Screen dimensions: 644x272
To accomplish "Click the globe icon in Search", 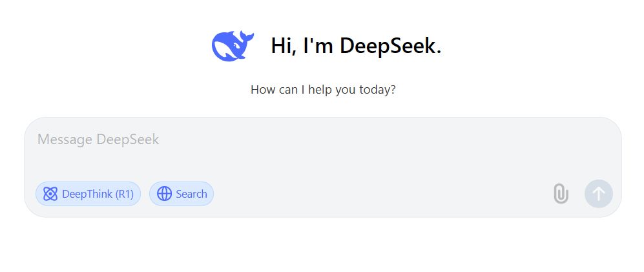I will point(164,194).
